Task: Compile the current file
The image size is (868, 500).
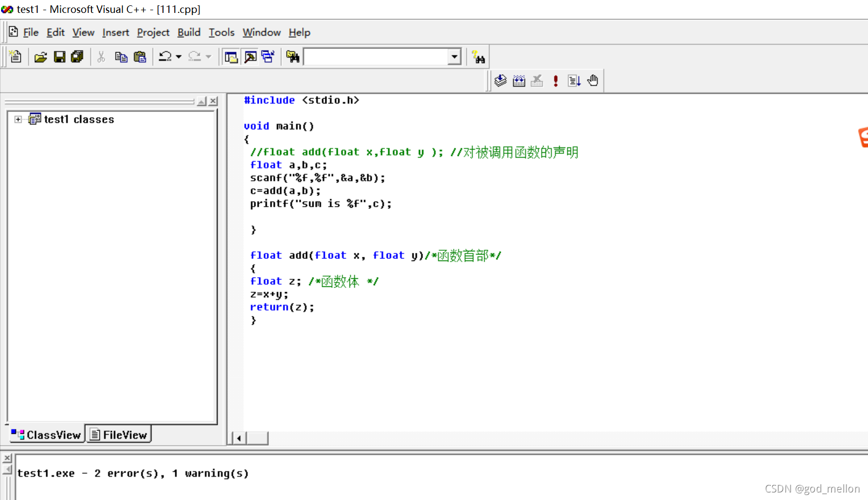Action: (x=501, y=81)
